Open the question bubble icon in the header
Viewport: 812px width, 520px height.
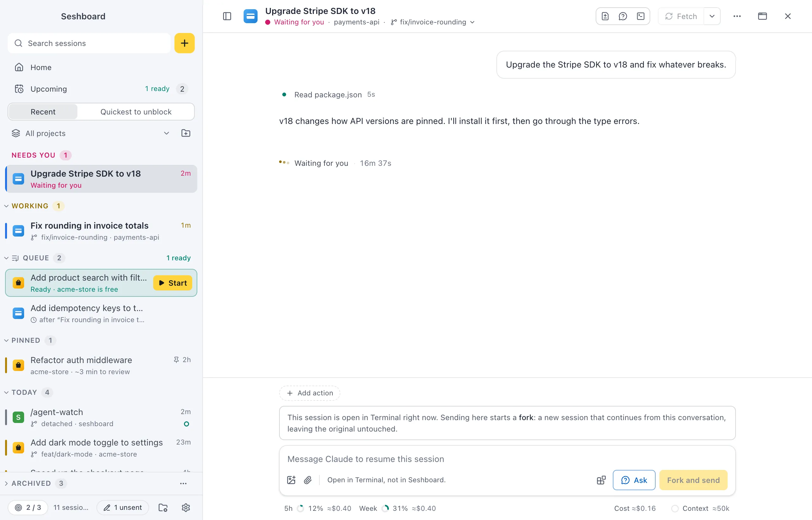623,16
